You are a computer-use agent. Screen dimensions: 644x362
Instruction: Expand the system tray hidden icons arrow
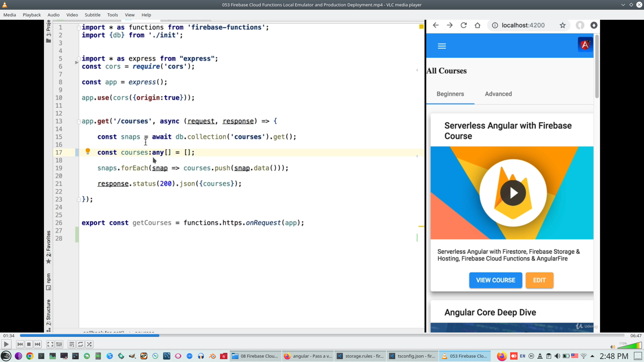point(592,356)
